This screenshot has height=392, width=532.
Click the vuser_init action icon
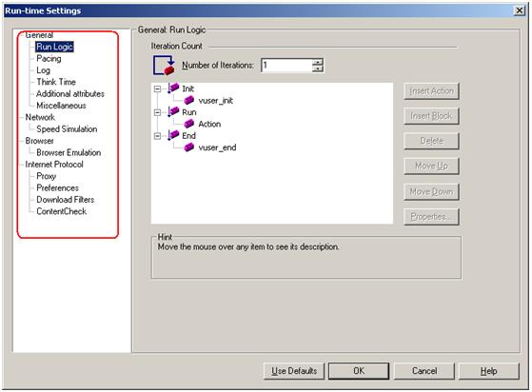(189, 100)
